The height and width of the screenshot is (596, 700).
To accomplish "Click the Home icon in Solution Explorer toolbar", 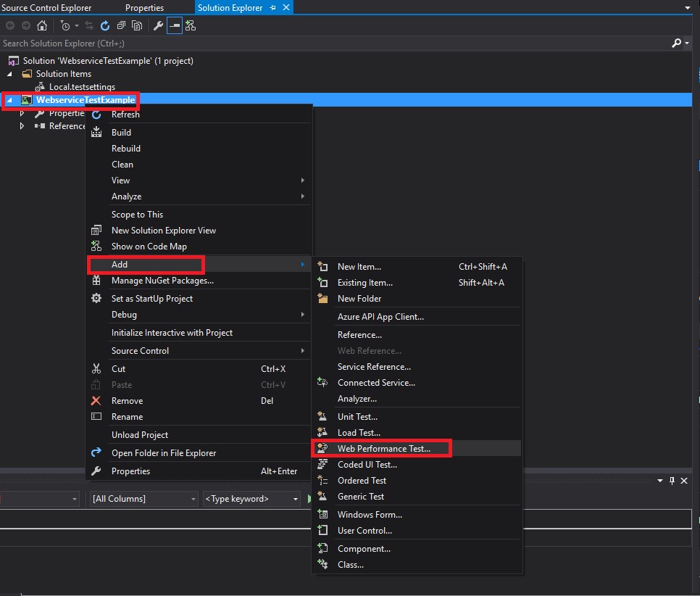I will click(x=43, y=25).
